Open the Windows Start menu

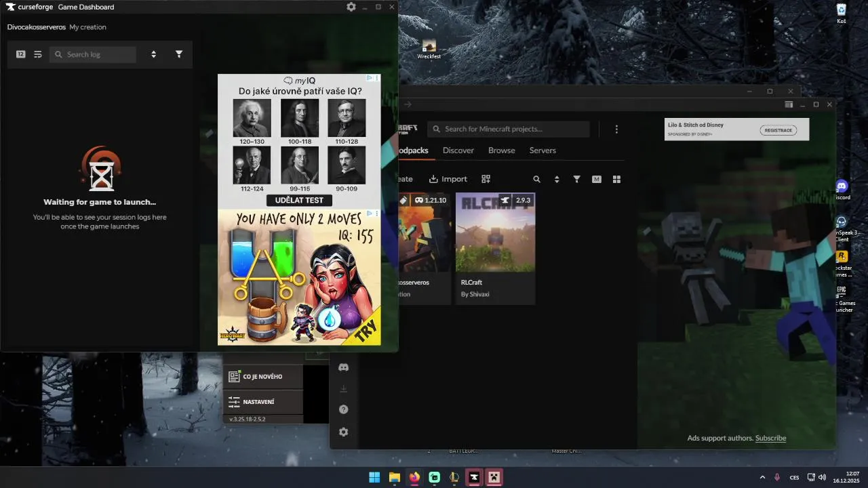click(374, 477)
